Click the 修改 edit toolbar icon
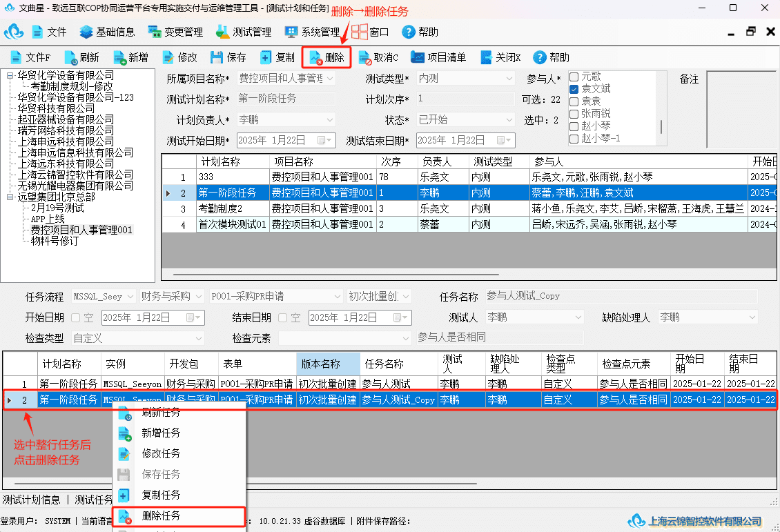Image resolution: width=780 pixels, height=532 pixels. pos(168,58)
